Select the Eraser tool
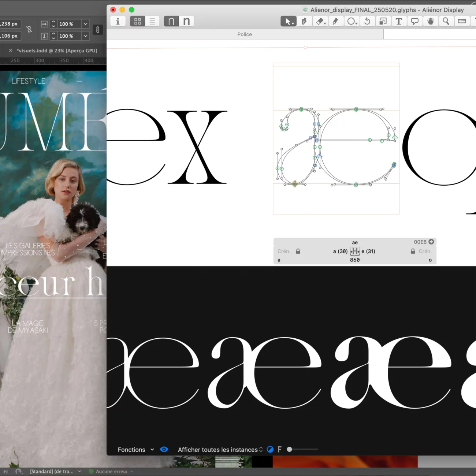The width and height of the screenshot is (476, 476). coord(320,22)
